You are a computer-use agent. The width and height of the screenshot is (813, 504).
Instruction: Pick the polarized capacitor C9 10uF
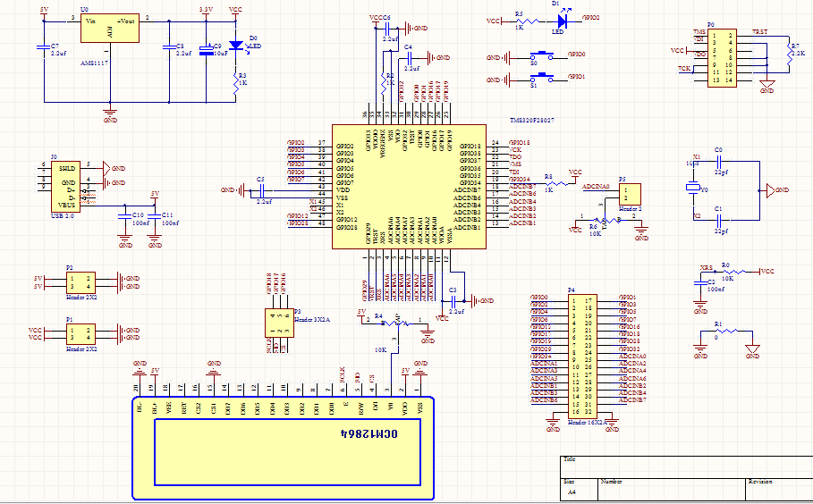pos(207,50)
